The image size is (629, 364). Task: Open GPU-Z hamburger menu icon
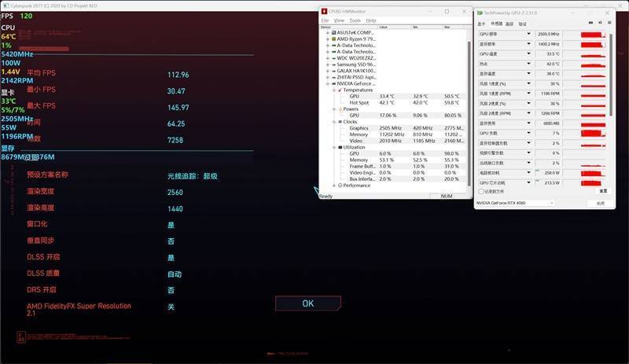point(609,23)
